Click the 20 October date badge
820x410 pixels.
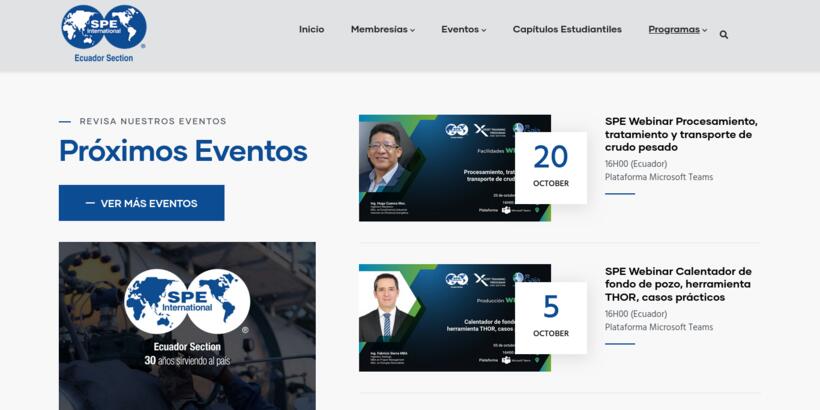(x=551, y=168)
